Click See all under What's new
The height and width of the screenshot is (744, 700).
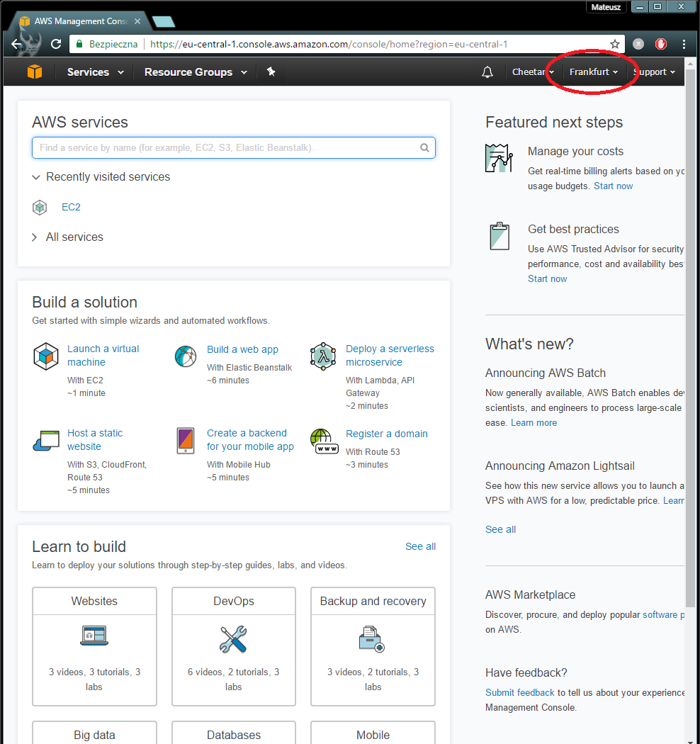pos(500,529)
